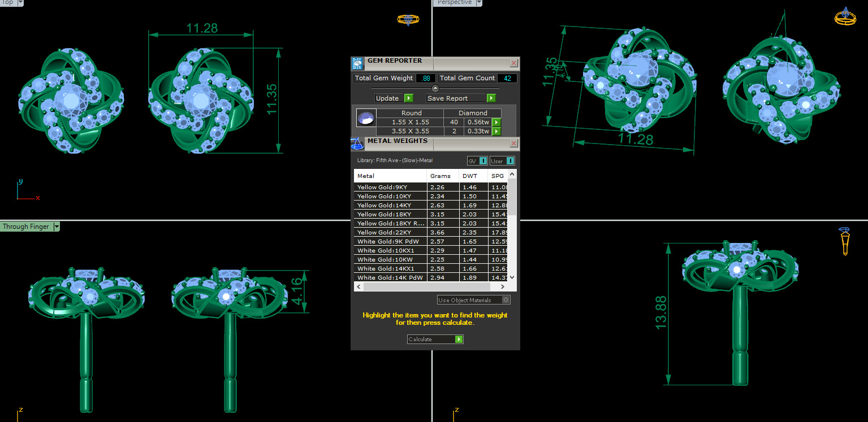Close the Gem Reporter panel
Image resolution: width=868 pixels, height=422 pixels.
(x=513, y=63)
